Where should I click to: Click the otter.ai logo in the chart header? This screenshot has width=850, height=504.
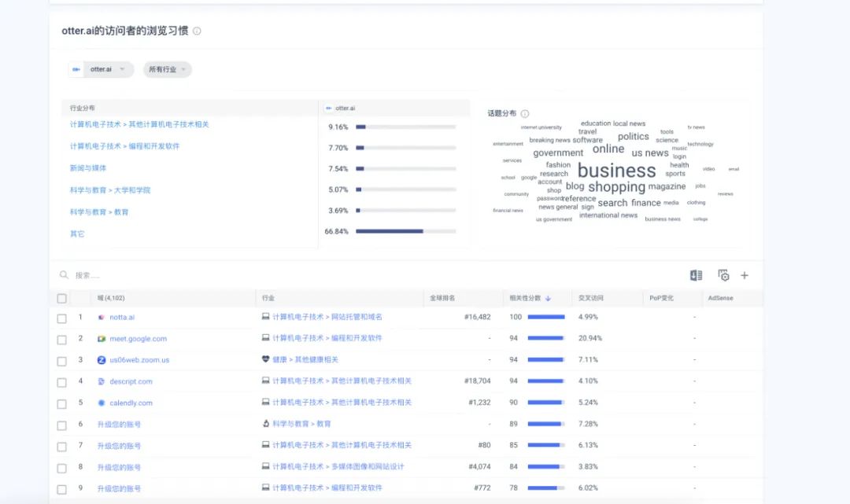tap(328, 109)
